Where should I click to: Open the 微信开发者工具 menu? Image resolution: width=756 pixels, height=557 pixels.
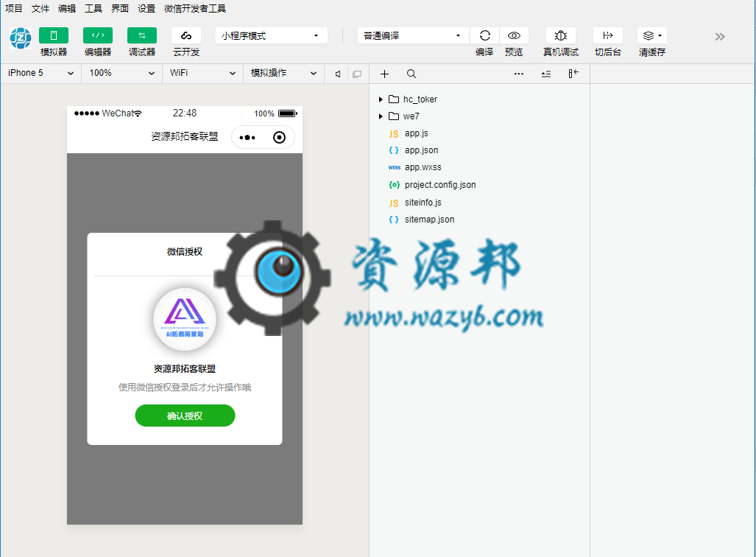tap(195, 8)
